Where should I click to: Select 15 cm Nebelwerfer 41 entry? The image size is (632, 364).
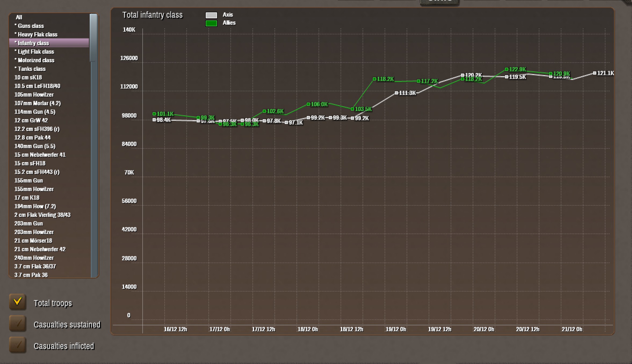[40, 155]
